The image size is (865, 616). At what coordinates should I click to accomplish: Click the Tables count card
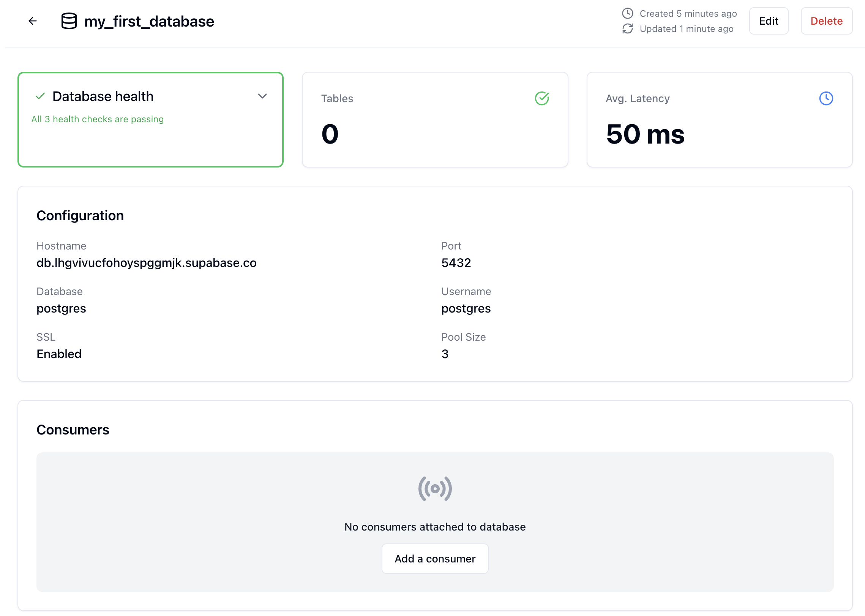click(435, 120)
